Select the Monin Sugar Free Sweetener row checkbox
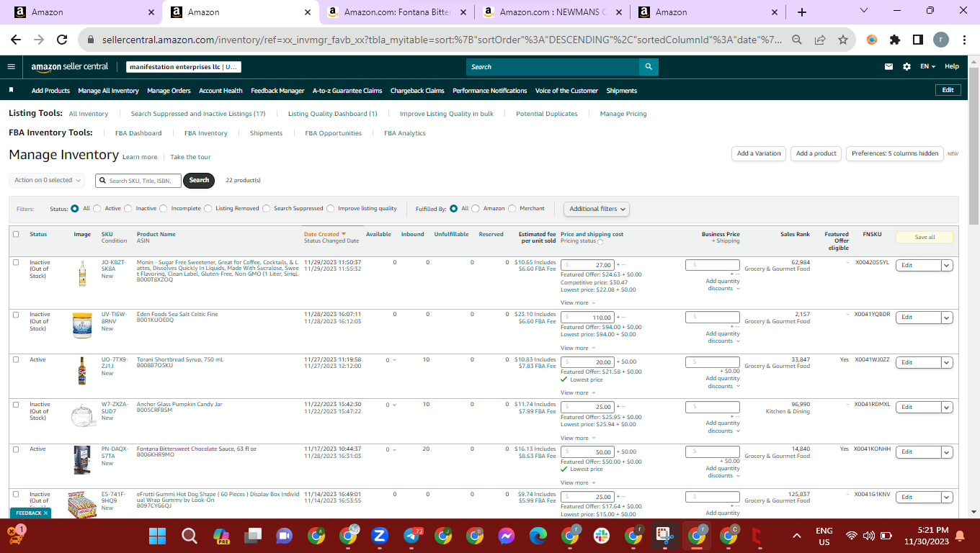This screenshot has width=980, height=553. click(x=16, y=262)
